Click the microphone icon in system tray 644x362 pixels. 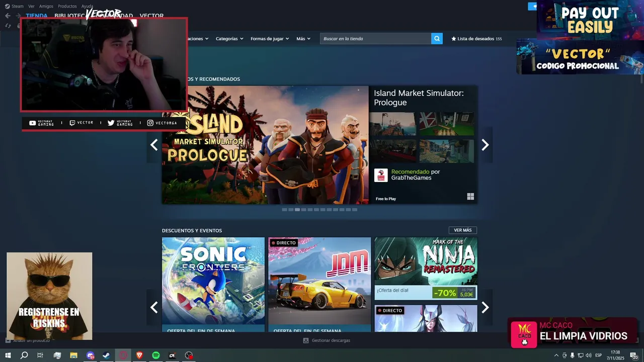coord(572,355)
